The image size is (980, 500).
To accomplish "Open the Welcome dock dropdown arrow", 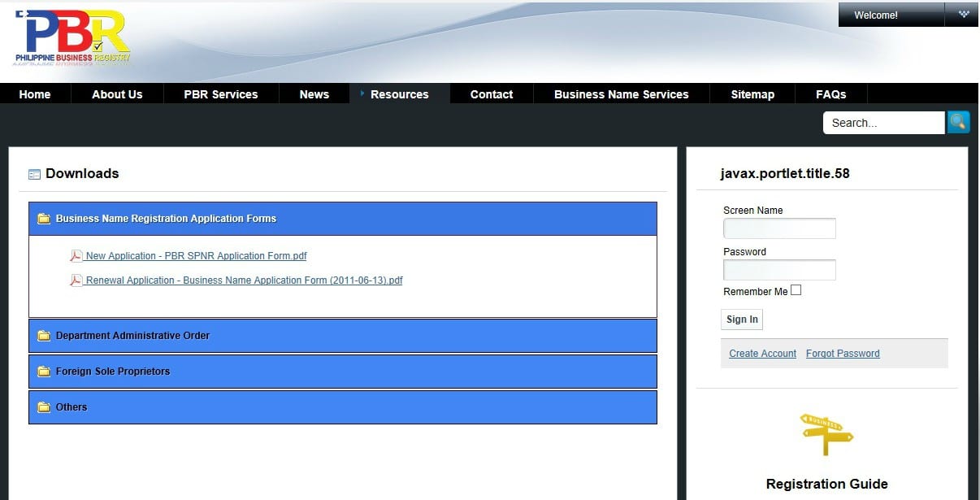I will (963, 15).
